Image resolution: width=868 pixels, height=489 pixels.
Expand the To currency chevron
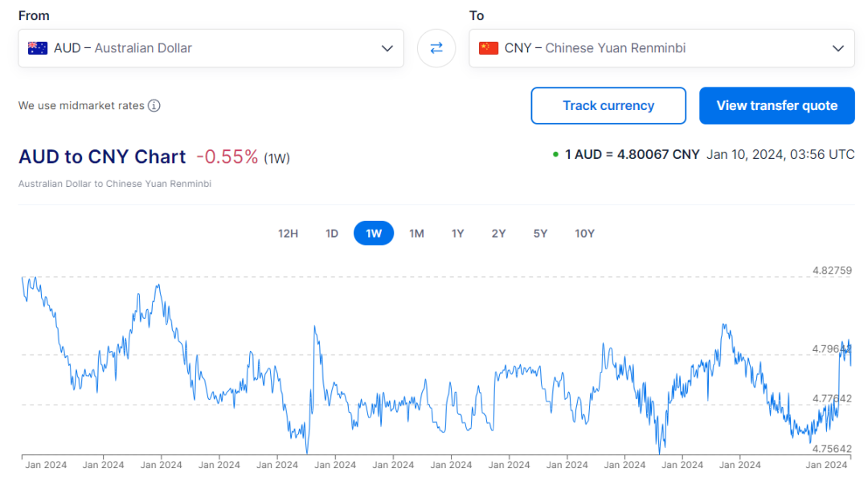tap(838, 48)
